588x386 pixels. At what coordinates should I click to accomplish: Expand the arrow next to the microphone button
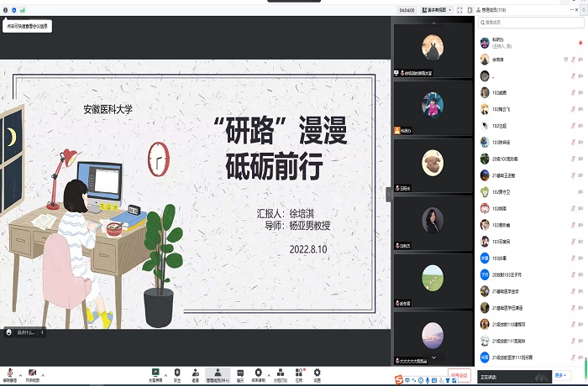coord(19,373)
